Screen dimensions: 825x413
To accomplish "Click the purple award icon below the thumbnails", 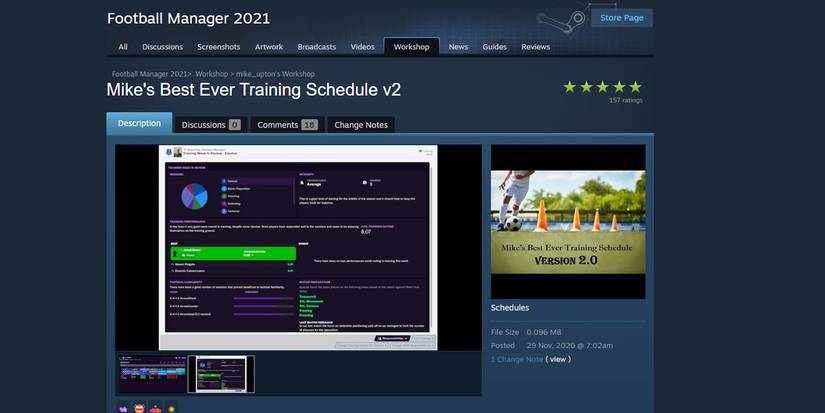I will click(x=123, y=408).
